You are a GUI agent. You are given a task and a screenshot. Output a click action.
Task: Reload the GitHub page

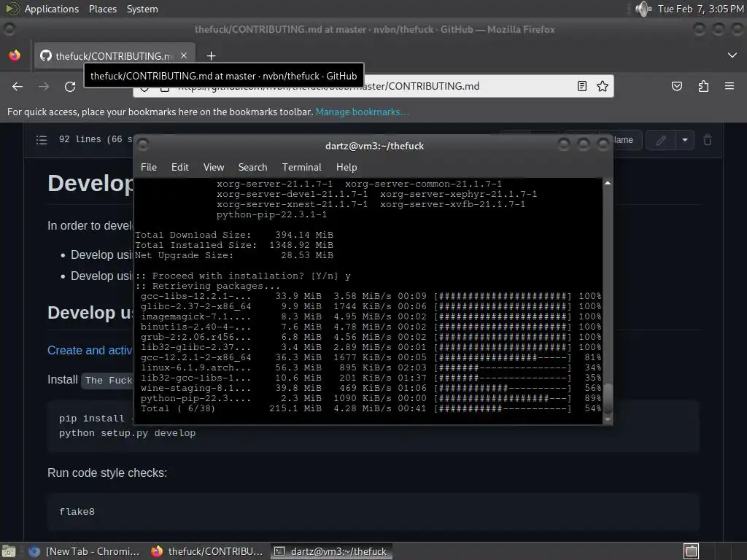coord(70,87)
